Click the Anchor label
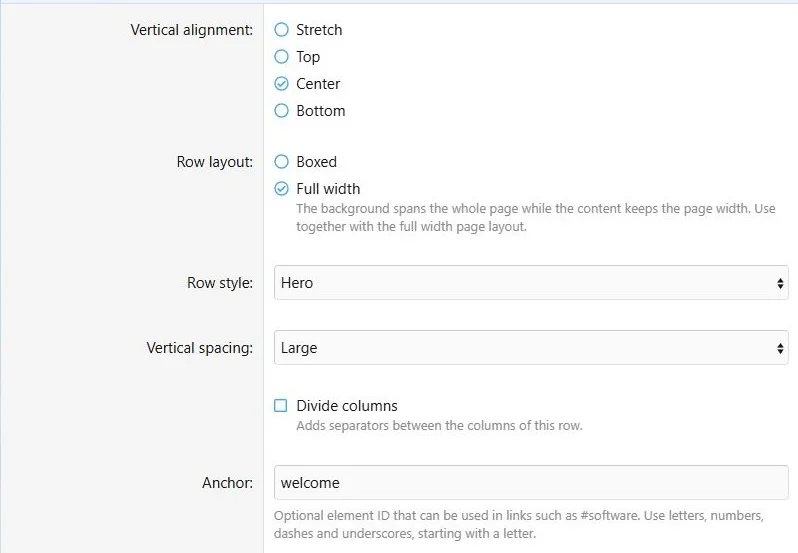This screenshot has height=553, width=798. click(x=227, y=482)
